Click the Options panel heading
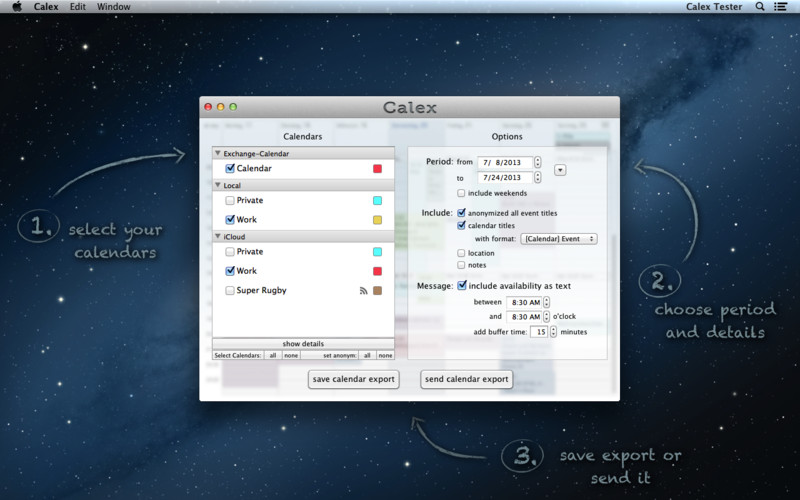800x500 pixels. [x=507, y=136]
